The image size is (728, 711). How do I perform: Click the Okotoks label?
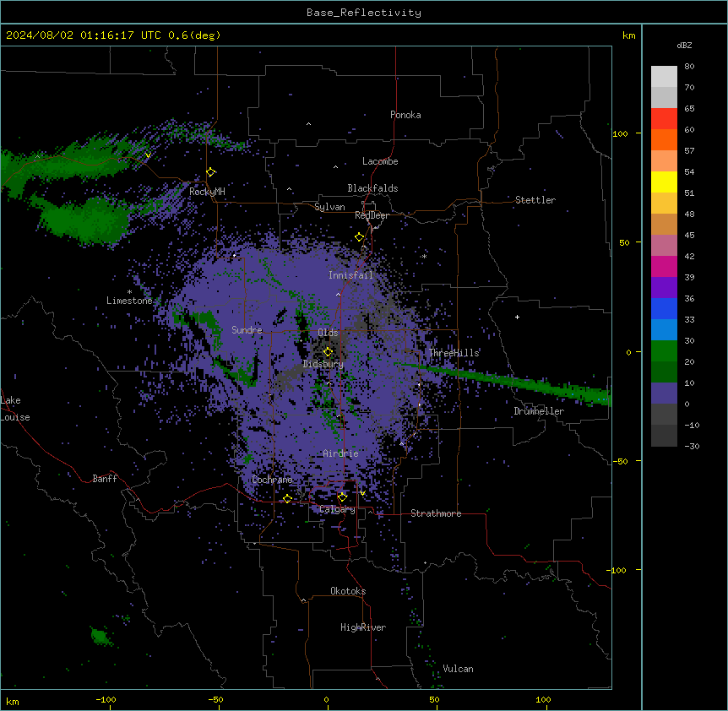[348, 591]
